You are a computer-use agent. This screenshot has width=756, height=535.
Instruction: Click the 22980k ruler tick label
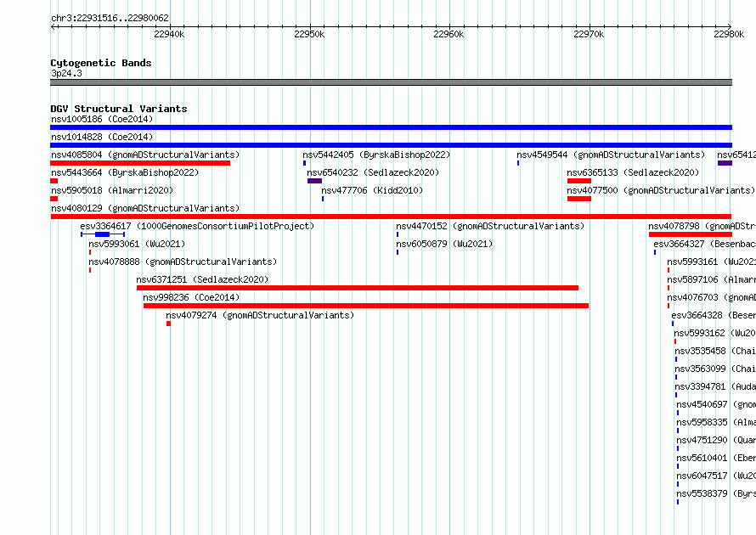[729, 34]
